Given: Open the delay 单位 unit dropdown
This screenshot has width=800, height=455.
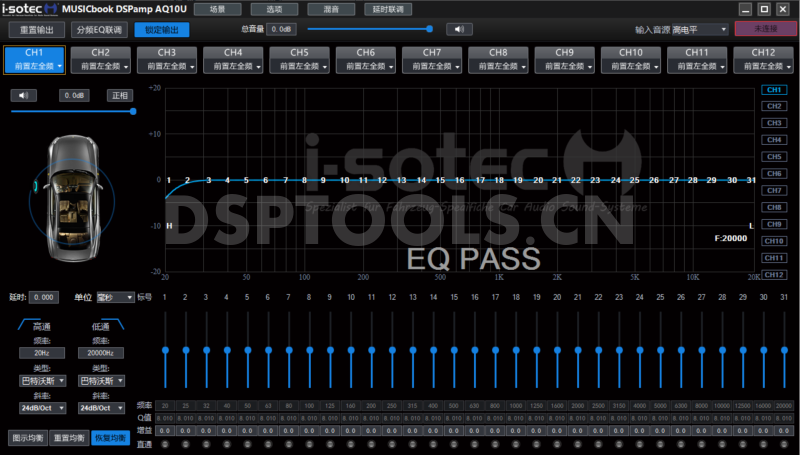Looking at the screenshot, I should point(115,297).
